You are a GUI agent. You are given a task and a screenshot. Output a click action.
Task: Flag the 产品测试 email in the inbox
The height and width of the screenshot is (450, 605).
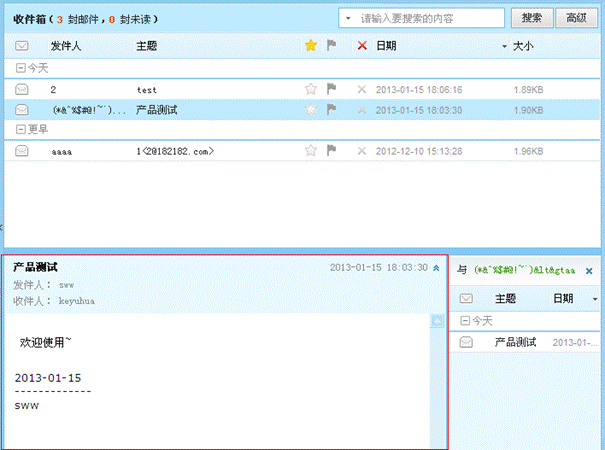332,109
